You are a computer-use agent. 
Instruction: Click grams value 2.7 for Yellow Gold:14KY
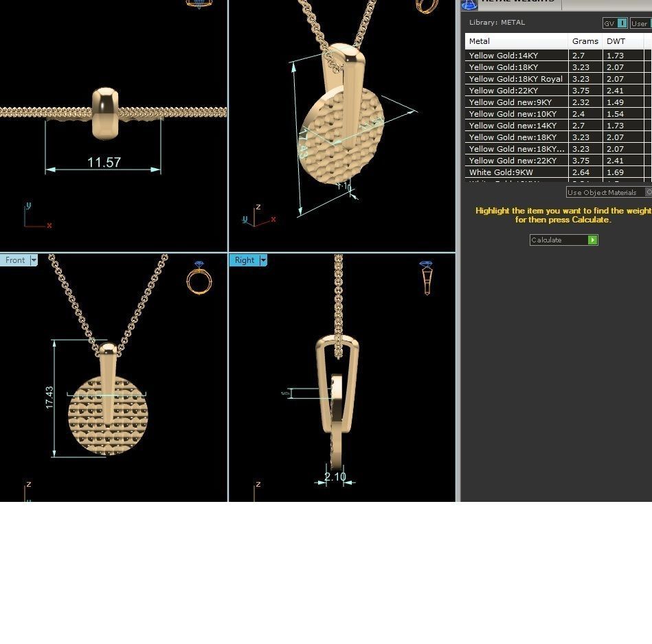coord(578,55)
